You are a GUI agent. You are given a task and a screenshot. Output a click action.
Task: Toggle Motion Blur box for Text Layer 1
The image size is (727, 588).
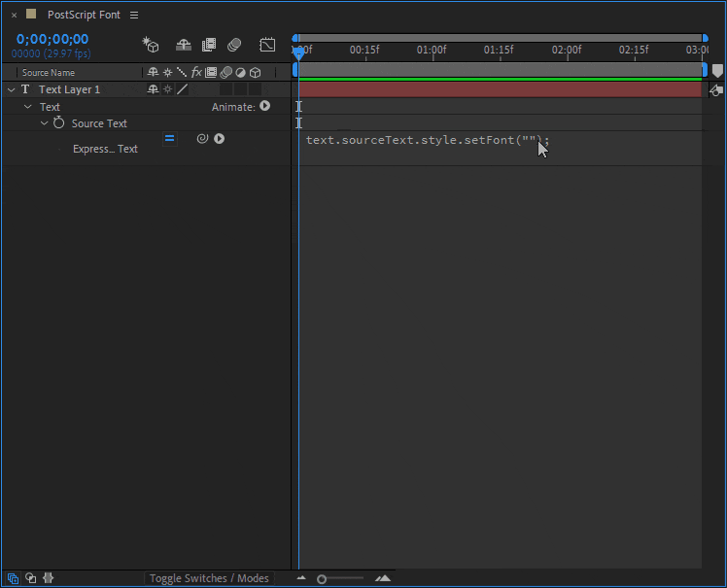click(x=225, y=89)
